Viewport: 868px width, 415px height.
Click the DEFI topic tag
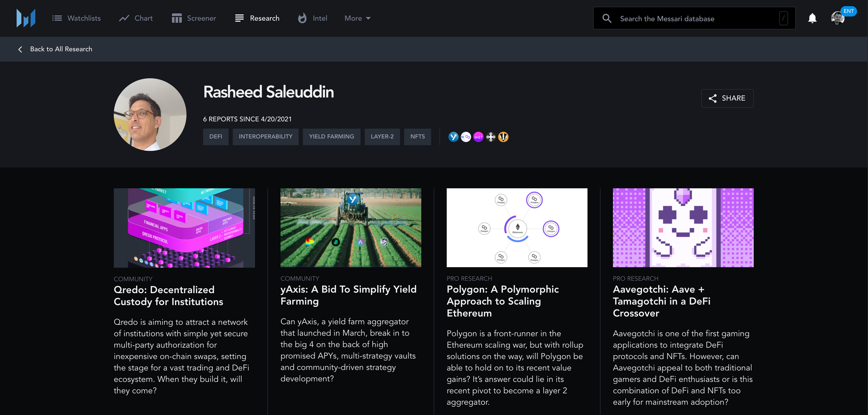point(216,137)
